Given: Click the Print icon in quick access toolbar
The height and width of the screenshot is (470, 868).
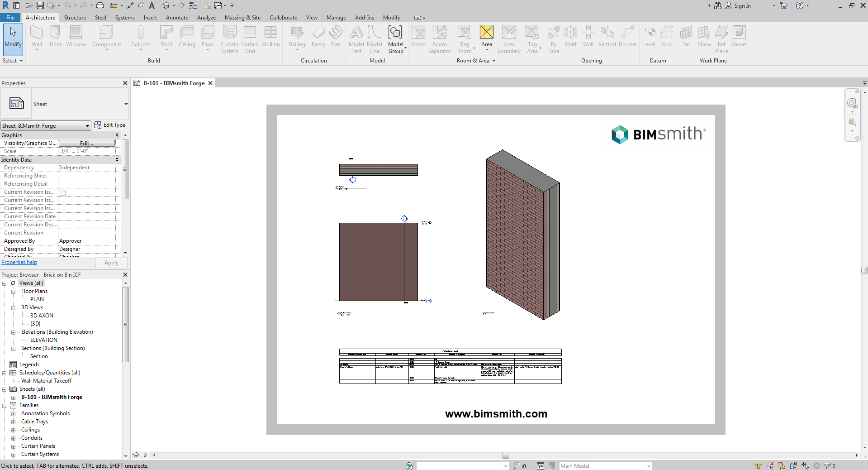Looking at the screenshot, I should tap(100, 5).
